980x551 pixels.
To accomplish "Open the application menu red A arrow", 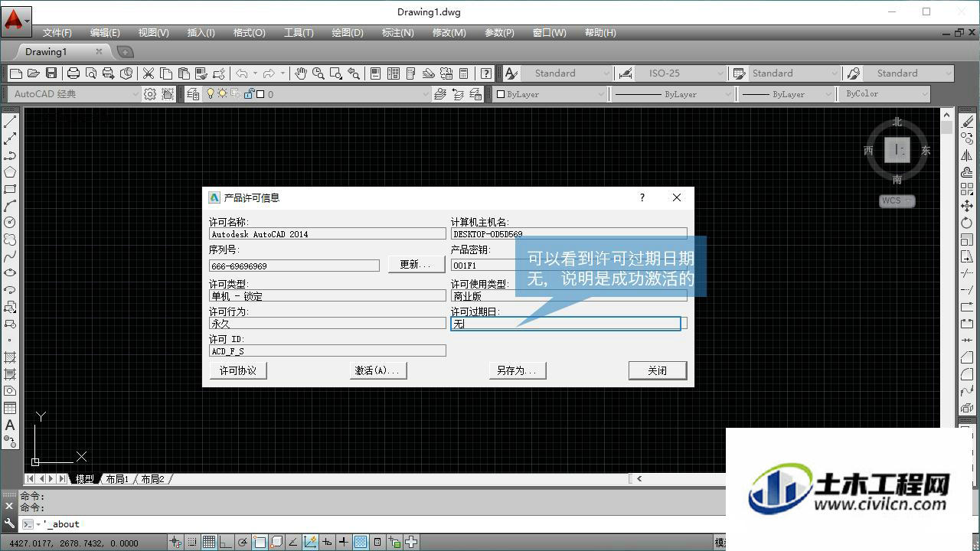I will (x=15, y=20).
